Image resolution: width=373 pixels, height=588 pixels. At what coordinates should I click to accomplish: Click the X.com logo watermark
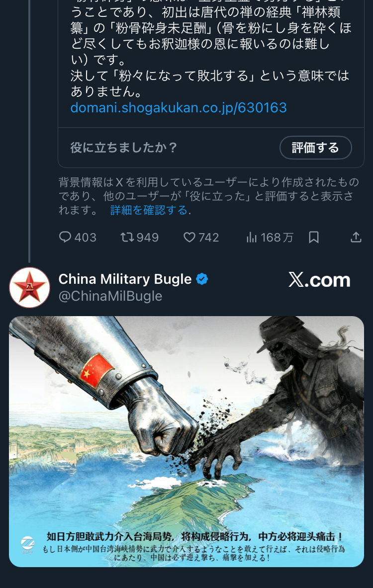click(x=319, y=280)
